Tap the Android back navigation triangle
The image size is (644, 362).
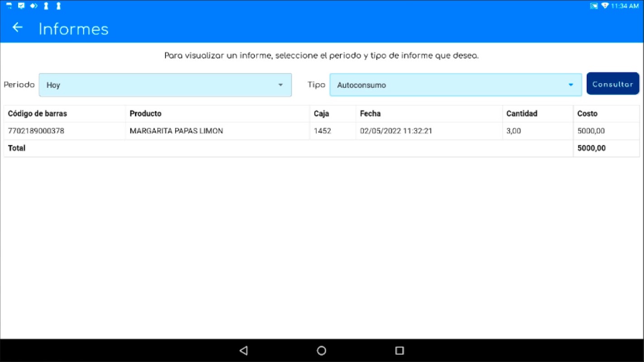point(244,350)
